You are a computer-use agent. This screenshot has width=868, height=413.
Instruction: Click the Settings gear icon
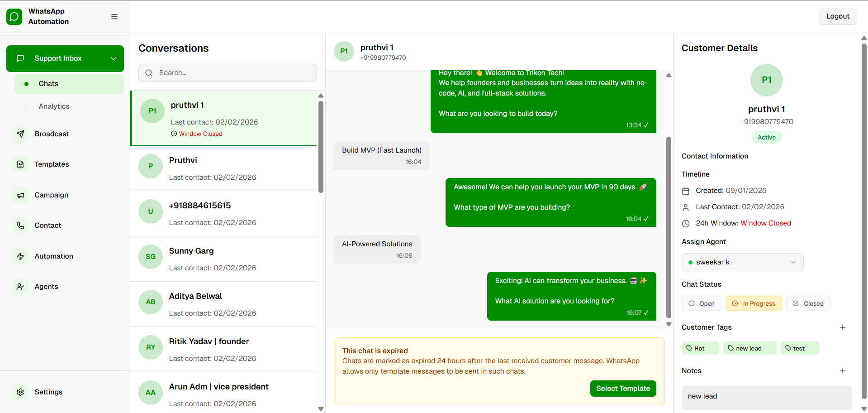(x=20, y=392)
